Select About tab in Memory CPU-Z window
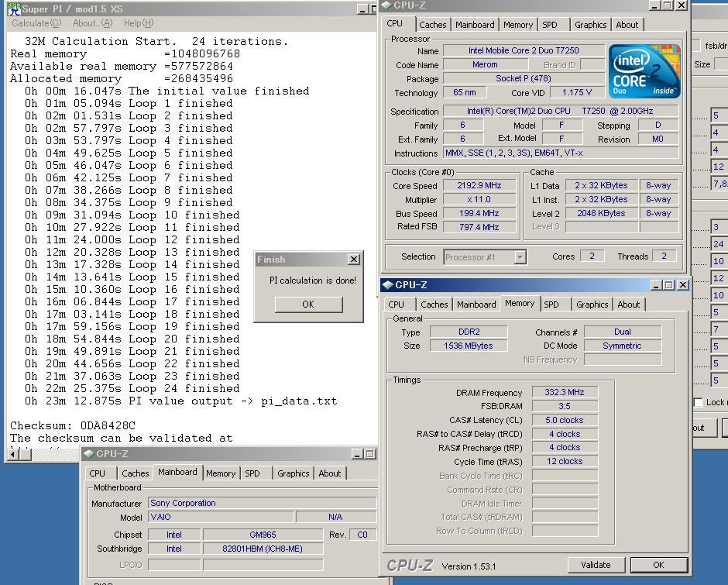The height and width of the screenshot is (585, 728). coord(629,305)
